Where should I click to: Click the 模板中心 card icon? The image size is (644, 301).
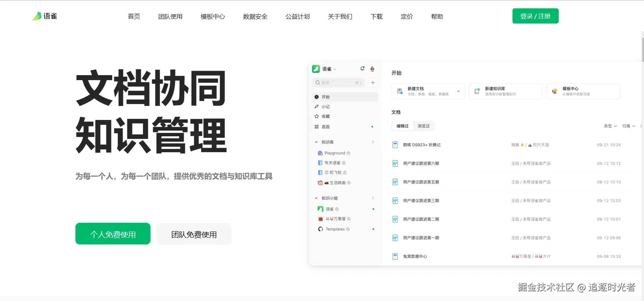coord(555,91)
